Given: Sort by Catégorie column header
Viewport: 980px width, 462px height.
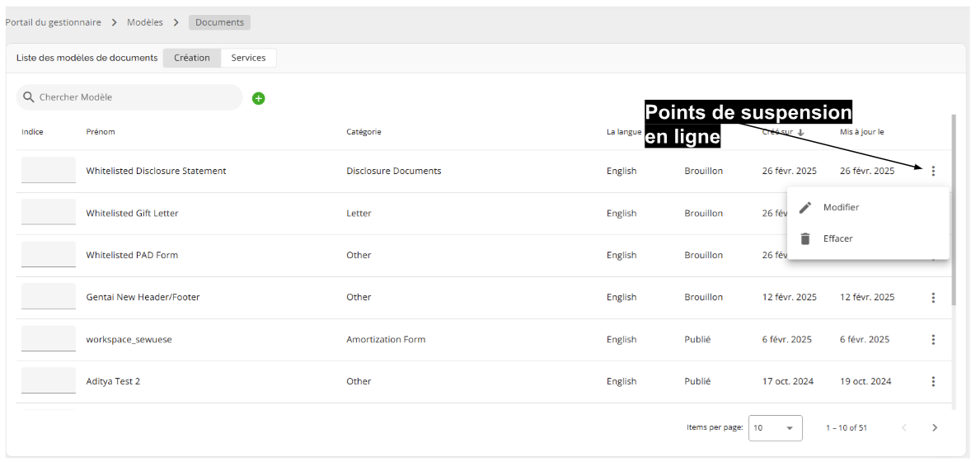Looking at the screenshot, I should click(x=363, y=132).
